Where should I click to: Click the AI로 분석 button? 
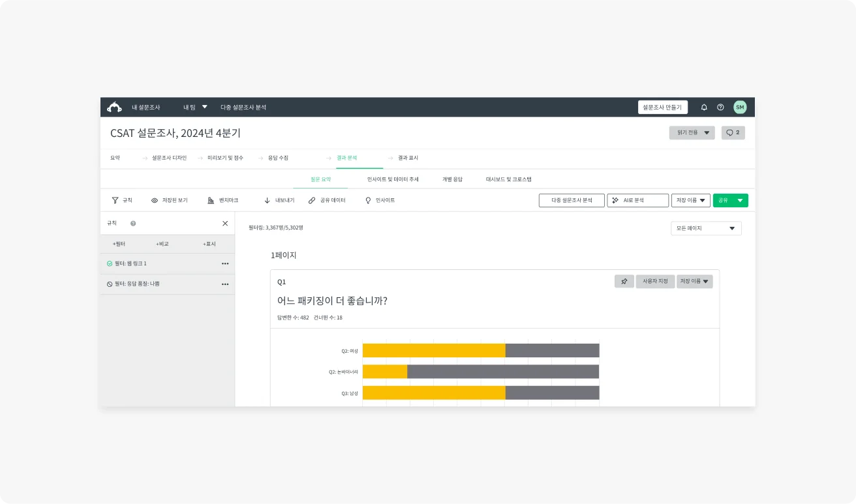tap(637, 200)
